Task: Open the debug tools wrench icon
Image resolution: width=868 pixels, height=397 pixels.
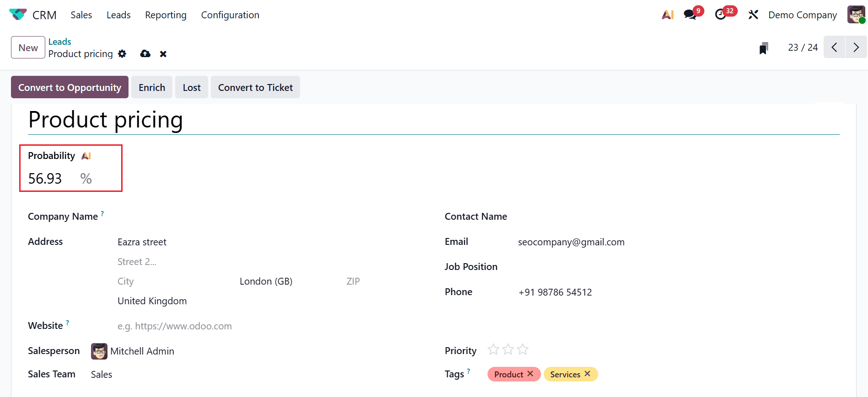Action: [x=753, y=15]
